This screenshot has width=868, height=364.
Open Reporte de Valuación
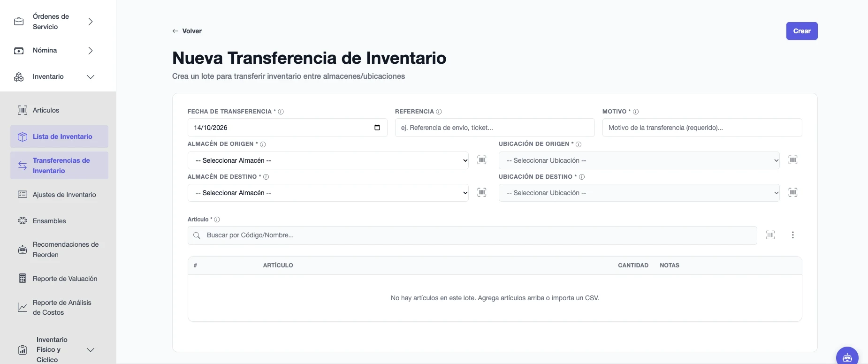tap(59, 279)
